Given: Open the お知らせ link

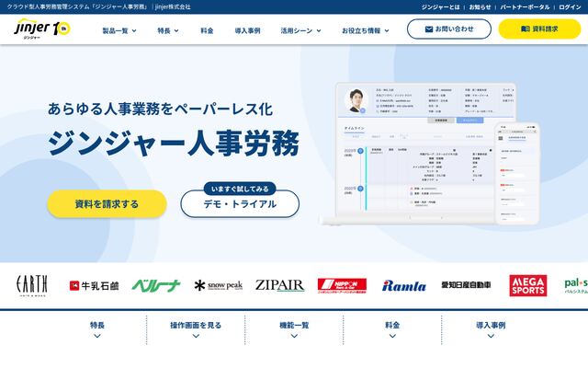Looking at the screenshot, I should coord(480,7).
